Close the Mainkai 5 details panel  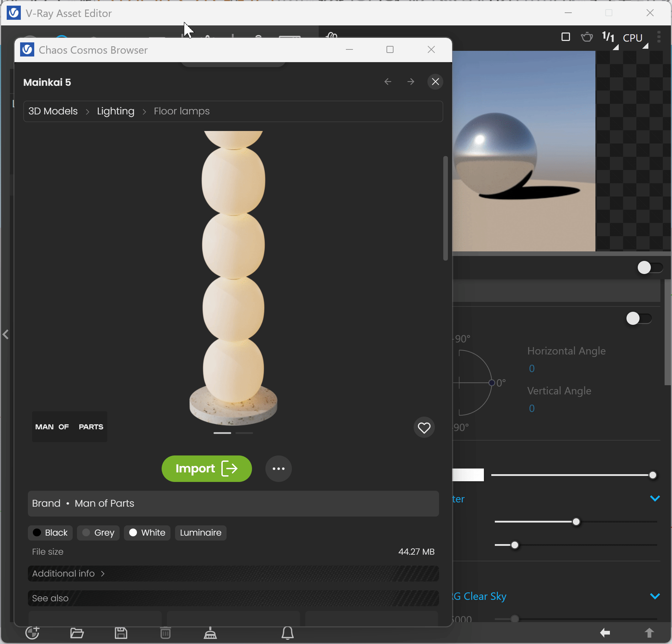coord(436,82)
